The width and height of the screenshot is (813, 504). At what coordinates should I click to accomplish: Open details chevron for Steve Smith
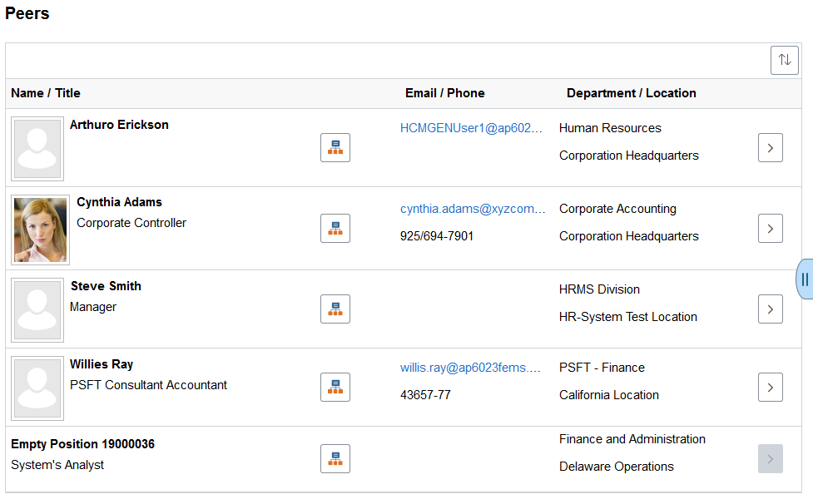pos(770,309)
